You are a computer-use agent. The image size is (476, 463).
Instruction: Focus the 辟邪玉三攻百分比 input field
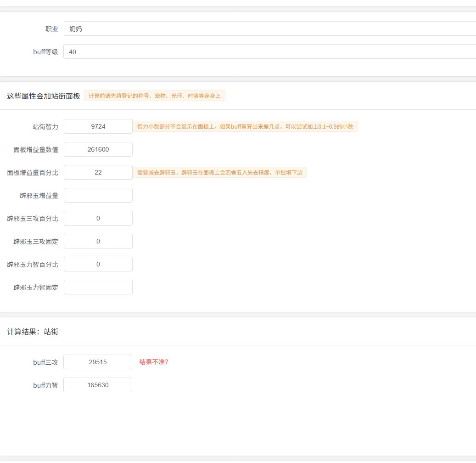pyautogui.click(x=98, y=218)
